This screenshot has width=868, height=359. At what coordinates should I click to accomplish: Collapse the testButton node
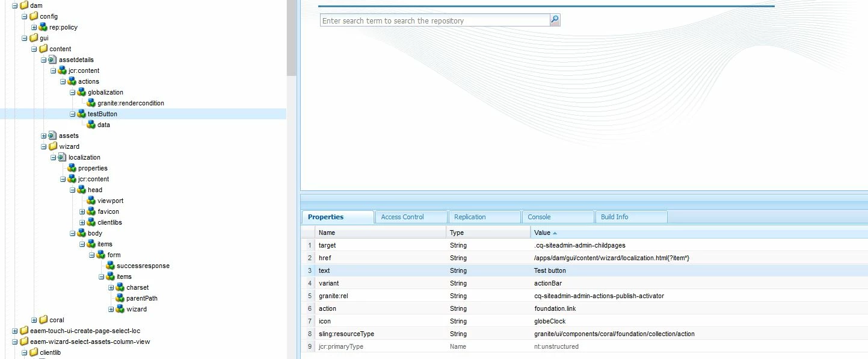[x=73, y=114]
